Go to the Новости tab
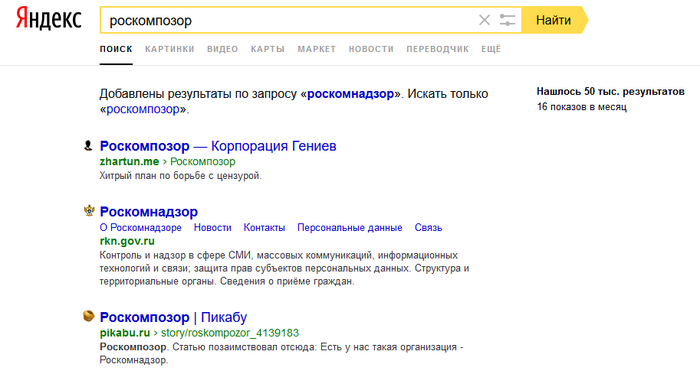The width and height of the screenshot is (700, 374). click(x=371, y=49)
